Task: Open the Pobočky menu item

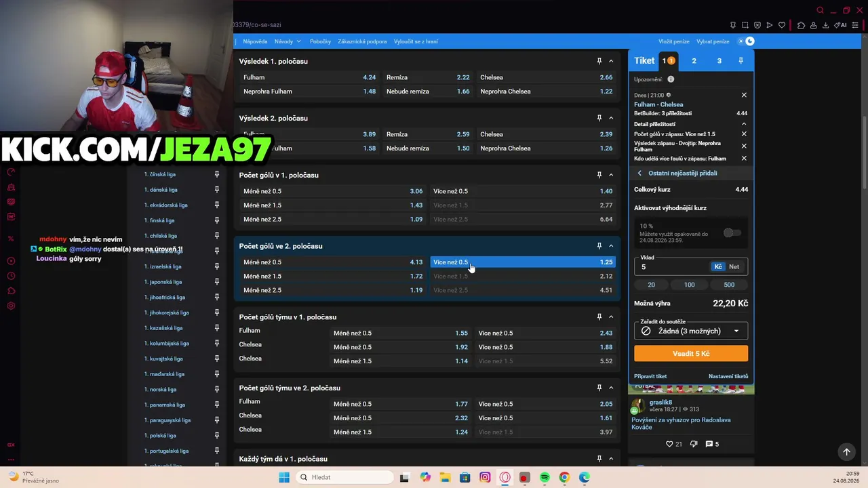Action: coord(320,41)
